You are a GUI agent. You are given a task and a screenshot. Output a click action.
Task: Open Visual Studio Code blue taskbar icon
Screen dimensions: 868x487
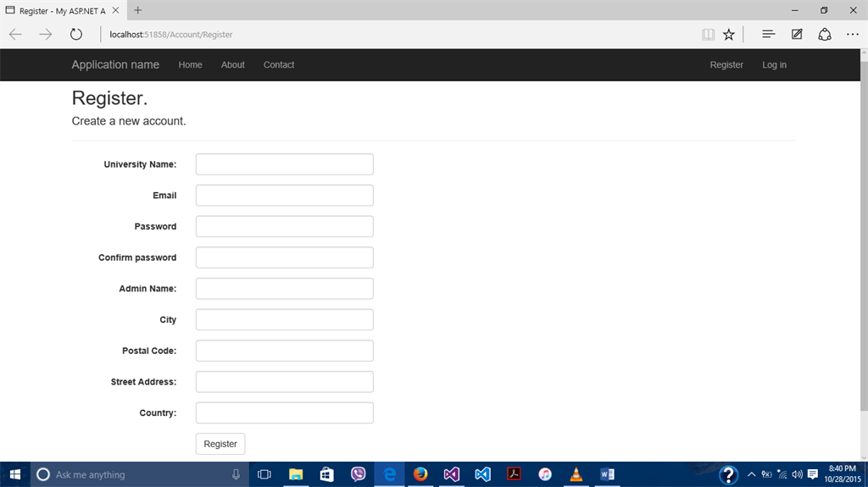click(x=482, y=474)
